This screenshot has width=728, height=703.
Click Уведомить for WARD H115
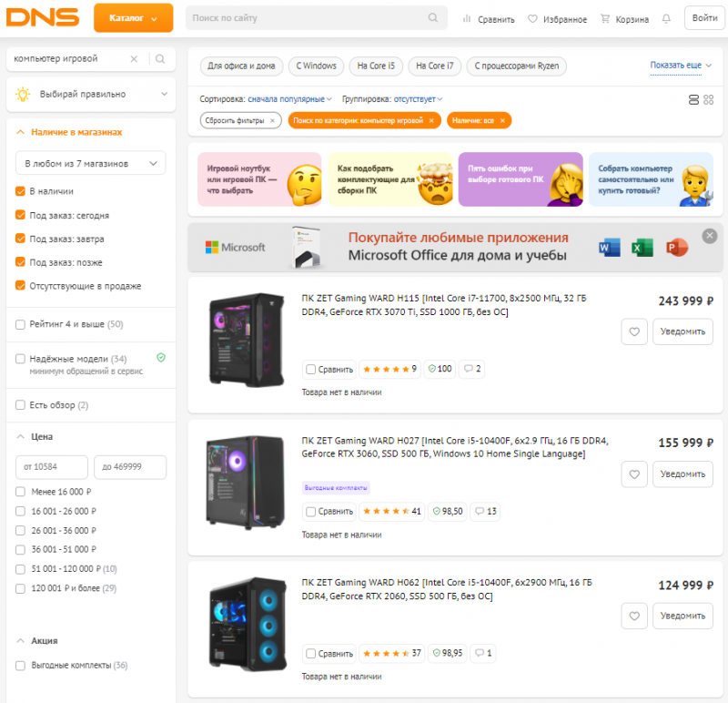(x=682, y=331)
